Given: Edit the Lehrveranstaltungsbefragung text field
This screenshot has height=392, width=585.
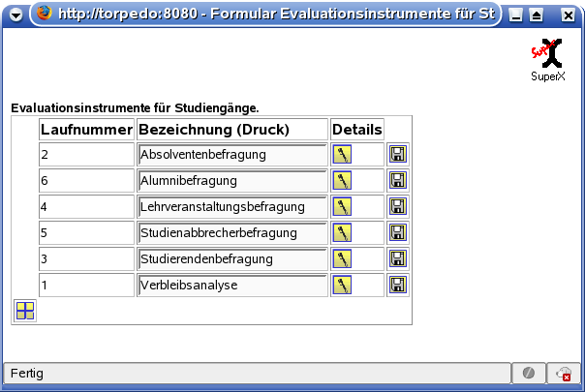Looking at the screenshot, I should [232, 206].
